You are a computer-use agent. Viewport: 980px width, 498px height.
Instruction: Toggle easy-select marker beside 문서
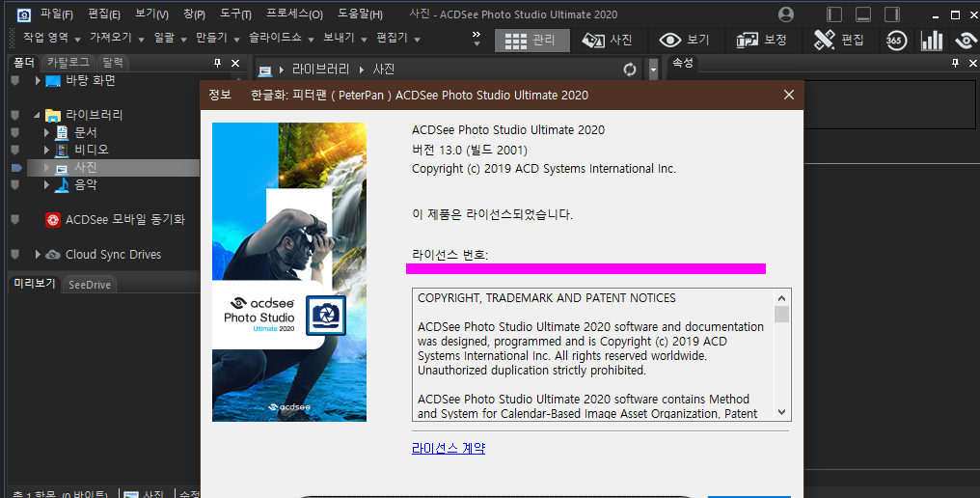point(15,132)
